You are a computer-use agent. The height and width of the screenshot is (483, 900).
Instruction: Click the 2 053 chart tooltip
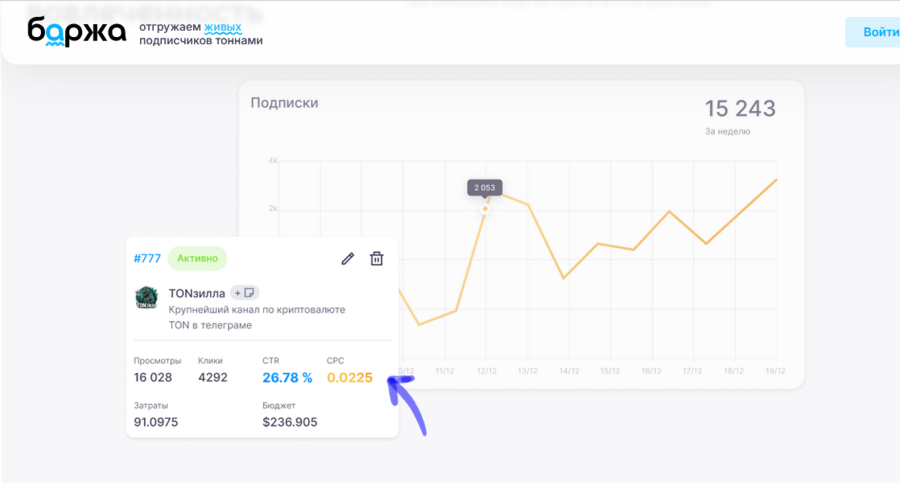pyautogui.click(x=486, y=188)
